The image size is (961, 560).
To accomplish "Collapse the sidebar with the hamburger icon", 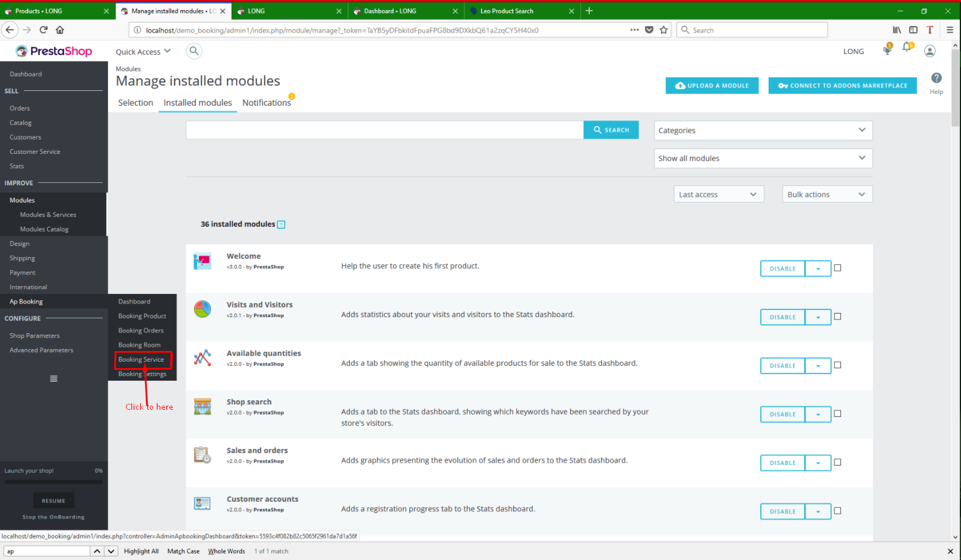I will pos(53,379).
